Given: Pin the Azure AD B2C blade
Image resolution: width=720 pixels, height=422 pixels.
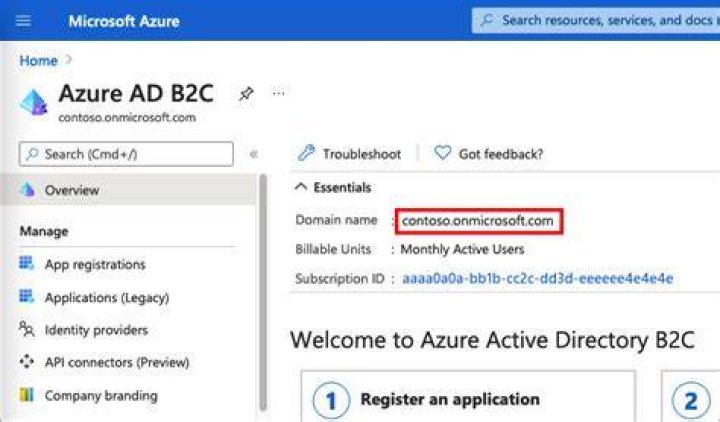Looking at the screenshot, I should 246,94.
